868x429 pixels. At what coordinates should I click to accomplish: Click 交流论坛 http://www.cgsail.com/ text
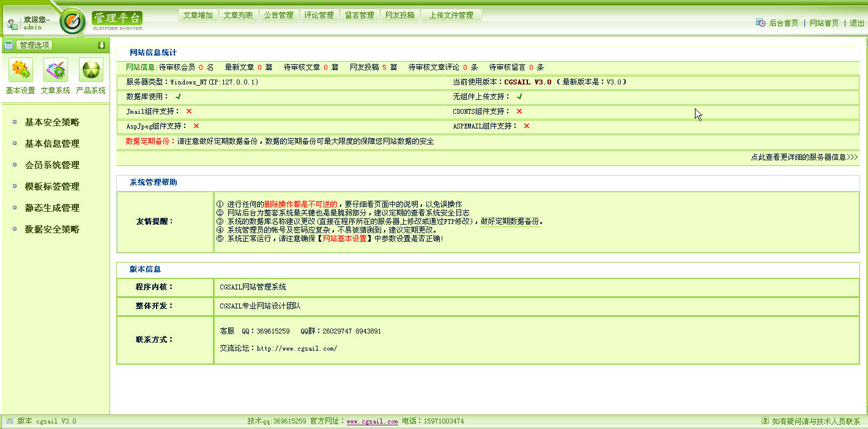click(x=278, y=348)
